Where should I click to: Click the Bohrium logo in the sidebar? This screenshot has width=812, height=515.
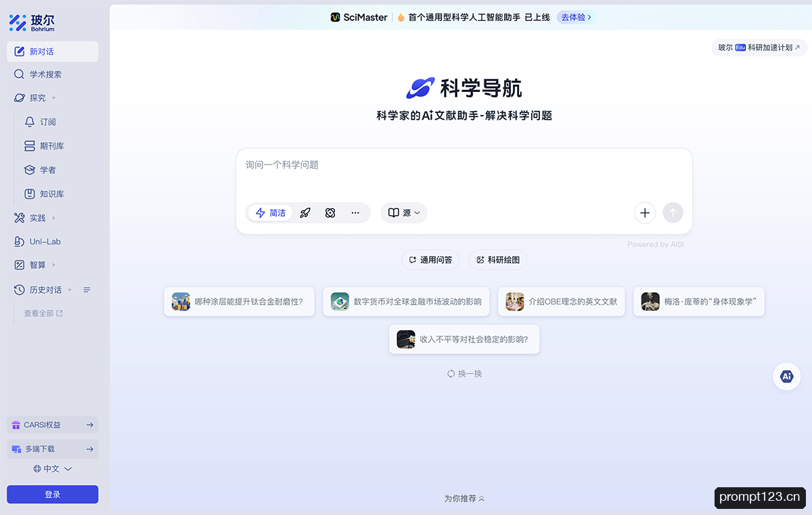(32, 22)
